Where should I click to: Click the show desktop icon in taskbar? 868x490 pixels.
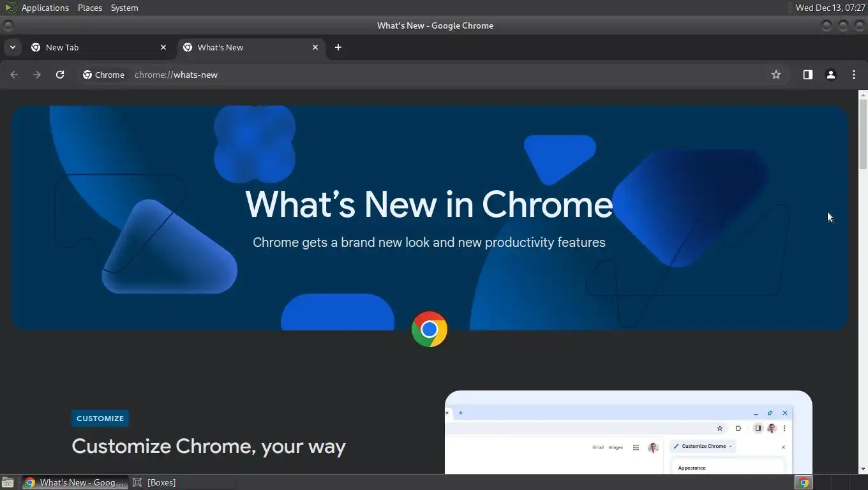click(x=8, y=482)
